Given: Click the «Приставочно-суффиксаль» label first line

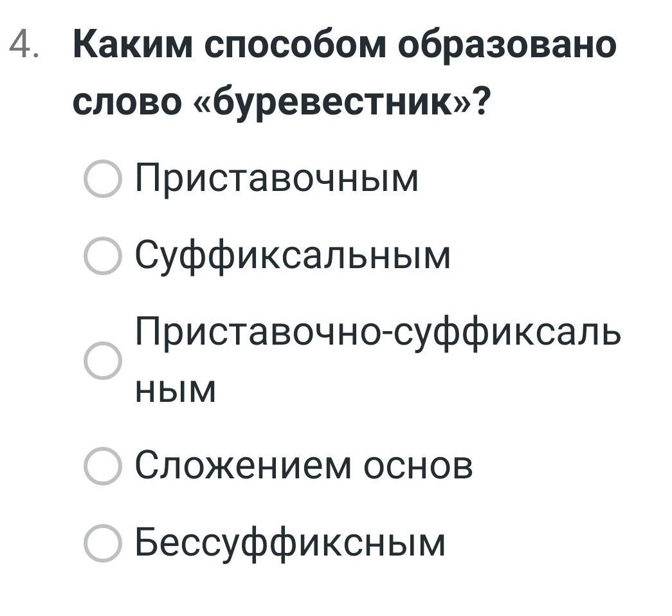Looking at the screenshot, I should pos(378,333).
